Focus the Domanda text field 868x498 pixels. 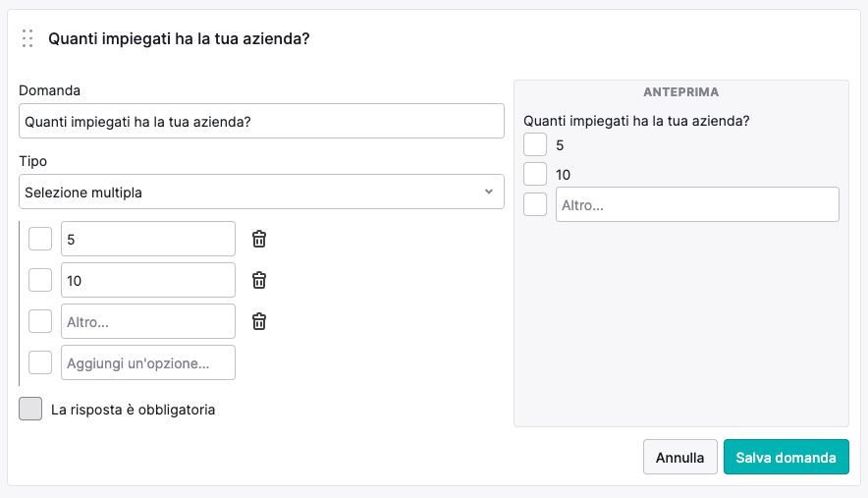point(261,121)
